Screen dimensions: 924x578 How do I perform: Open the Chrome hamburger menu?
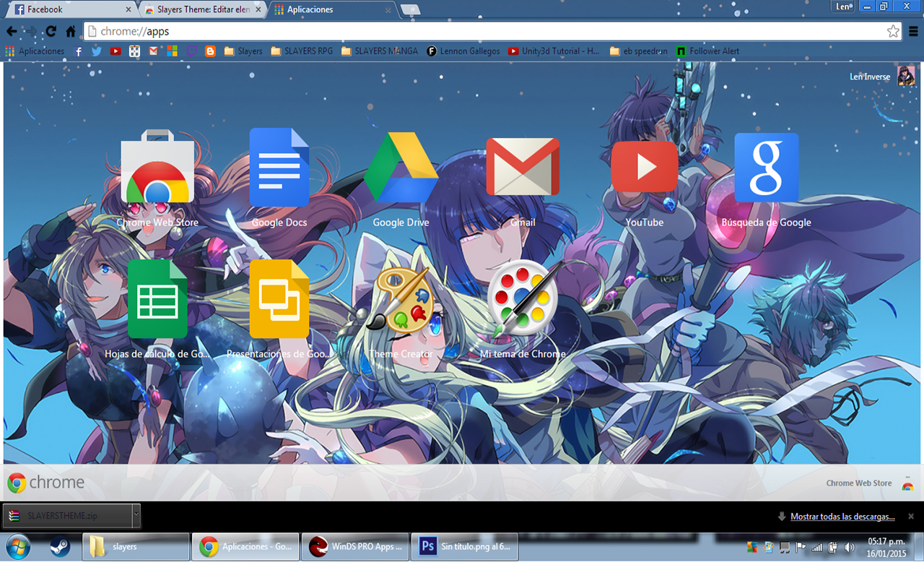(913, 31)
